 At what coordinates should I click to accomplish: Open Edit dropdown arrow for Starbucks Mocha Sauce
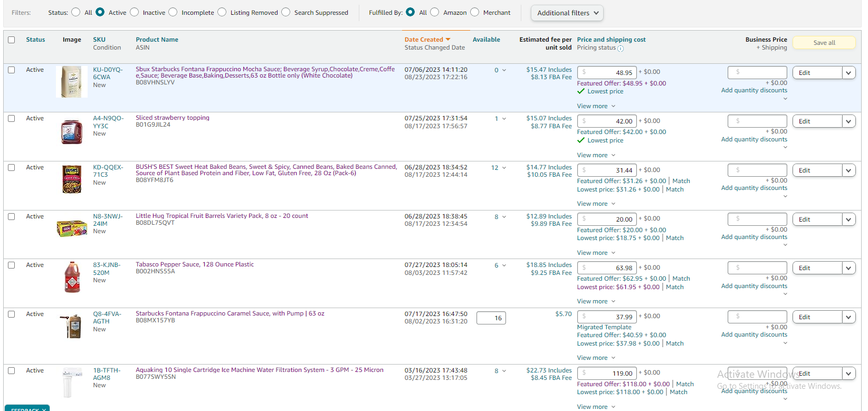(848, 73)
